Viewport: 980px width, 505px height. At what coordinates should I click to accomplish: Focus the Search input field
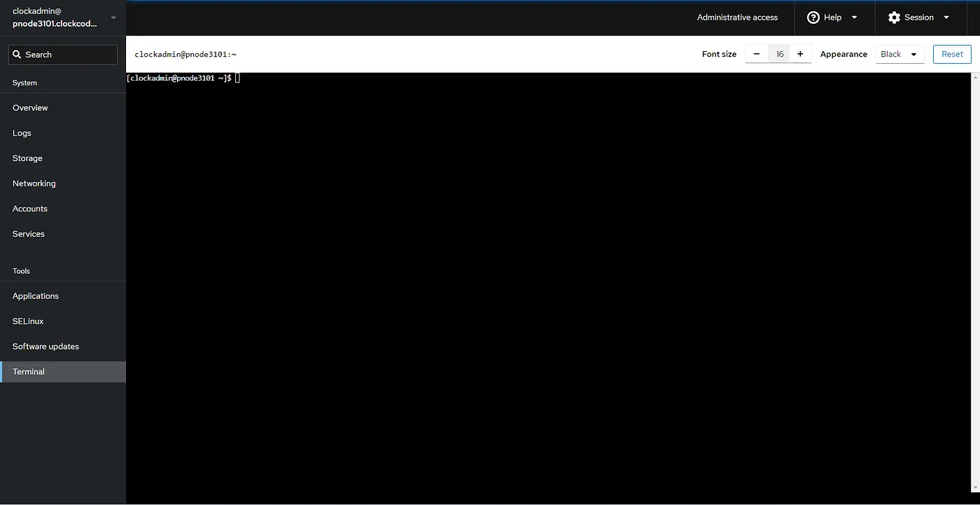[x=63, y=55]
